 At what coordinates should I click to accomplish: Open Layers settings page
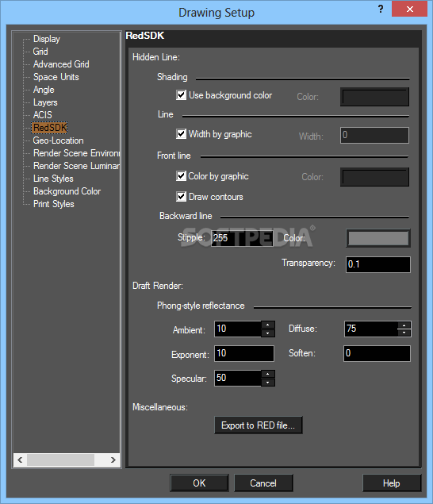(45, 102)
